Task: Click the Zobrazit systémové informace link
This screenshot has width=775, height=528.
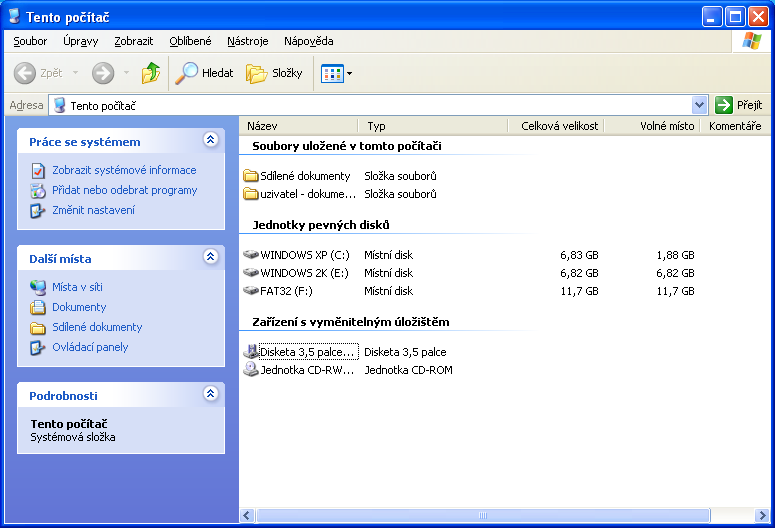Action: point(124,170)
